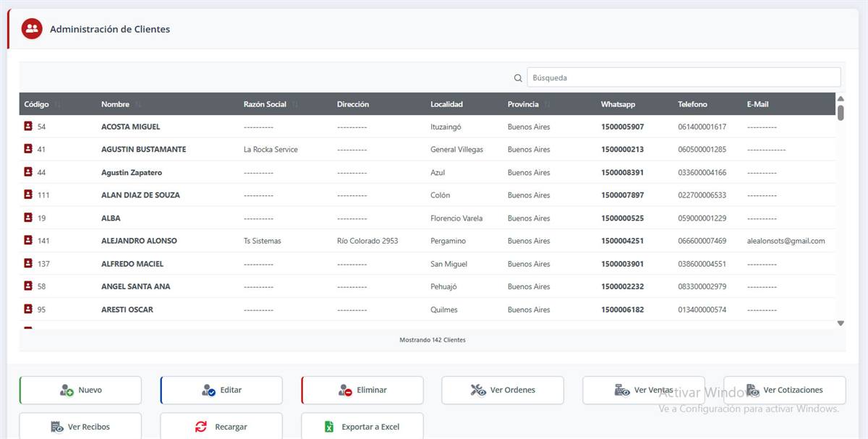The width and height of the screenshot is (868, 439).
Task: Click the contact icon for ALAN DIAZ DE SOUZA
Action: (28, 195)
